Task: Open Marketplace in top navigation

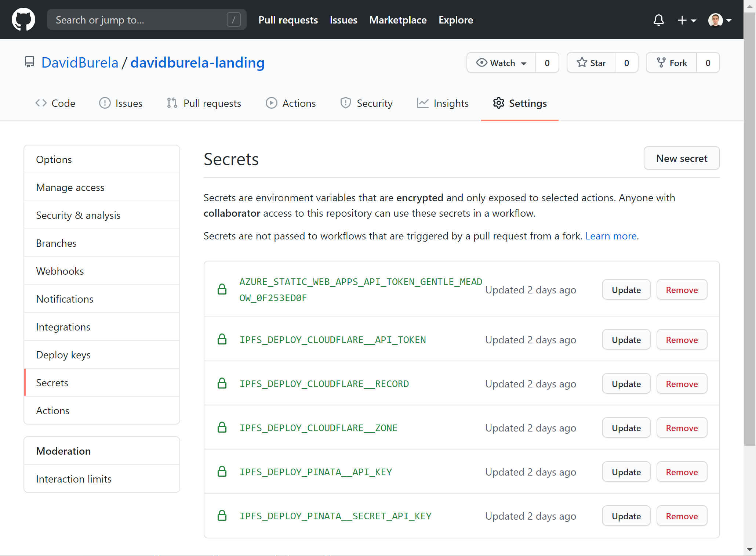Action: tap(398, 20)
